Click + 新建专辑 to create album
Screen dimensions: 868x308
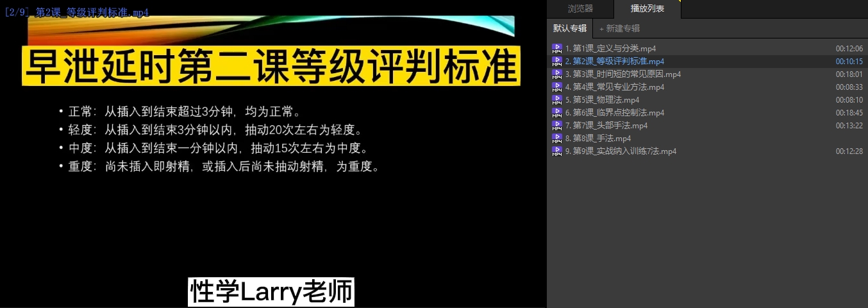(619, 28)
